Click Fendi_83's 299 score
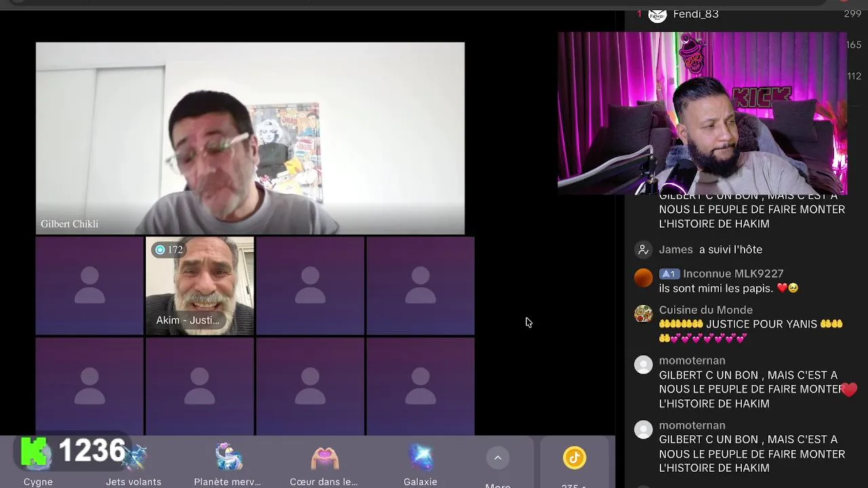 point(852,14)
